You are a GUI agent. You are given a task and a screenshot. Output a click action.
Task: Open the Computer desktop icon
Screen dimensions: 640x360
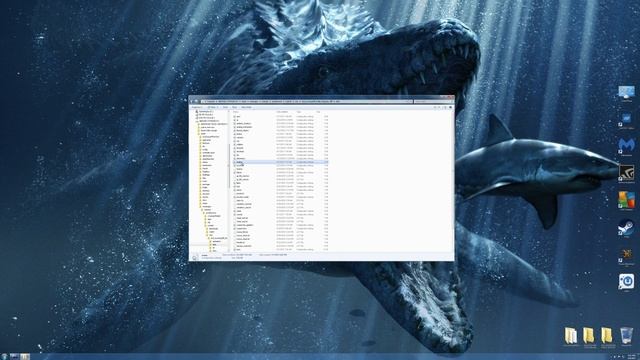(626, 92)
